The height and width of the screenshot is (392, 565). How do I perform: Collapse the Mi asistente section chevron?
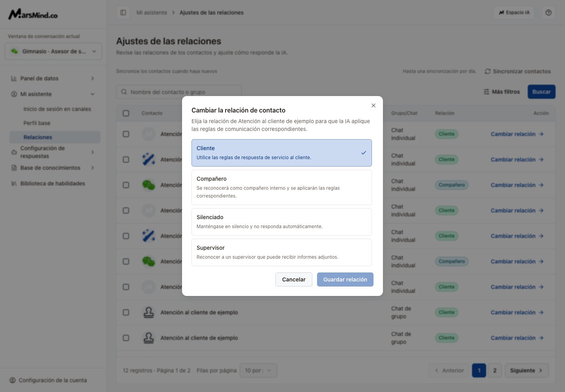point(93,94)
